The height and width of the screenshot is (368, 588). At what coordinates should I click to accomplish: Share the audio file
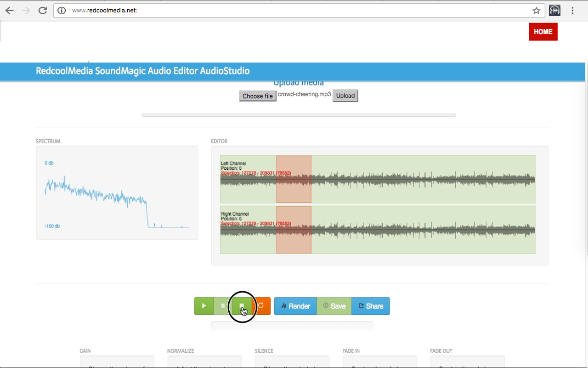click(x=371, y=306)
